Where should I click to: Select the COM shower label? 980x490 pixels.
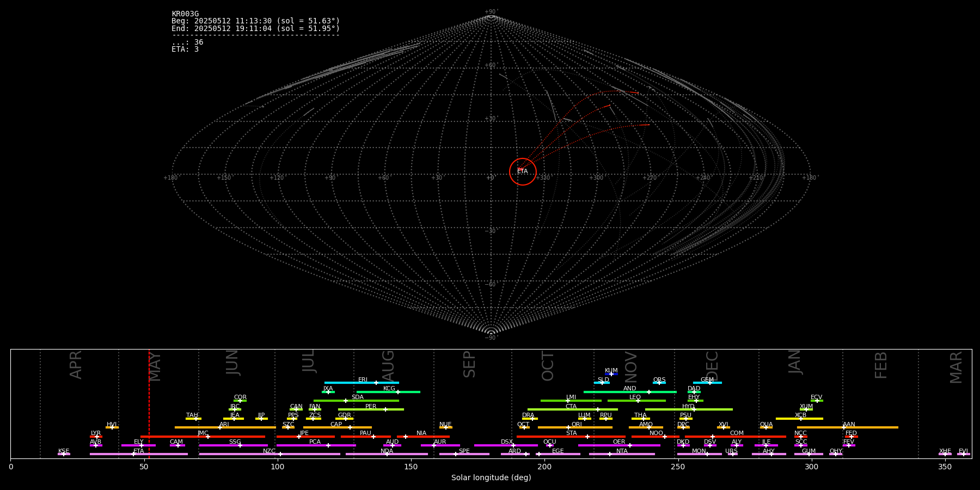coord(737,433)
